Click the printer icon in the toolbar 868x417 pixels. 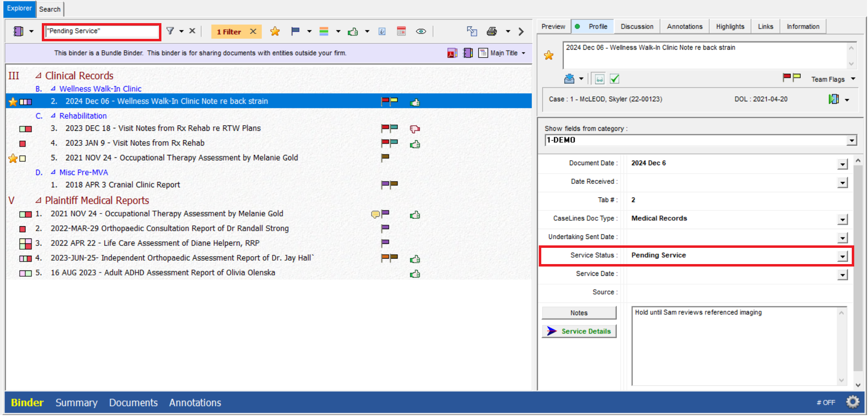492,31
